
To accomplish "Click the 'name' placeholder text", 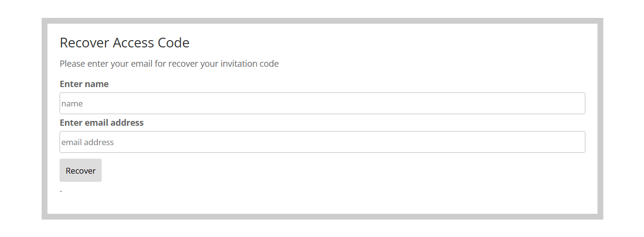I will (72, 104).
